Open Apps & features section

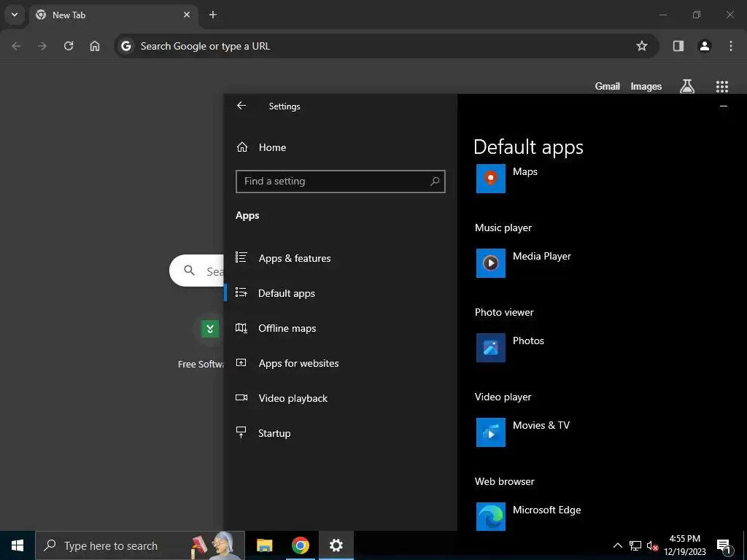pyautogui.click(x=340, y=258)
